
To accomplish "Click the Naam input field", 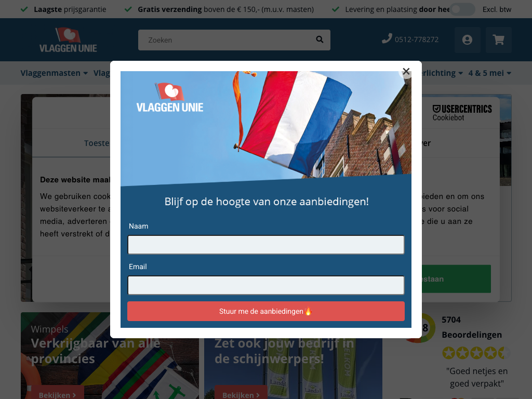I will [x=266, y=245].
